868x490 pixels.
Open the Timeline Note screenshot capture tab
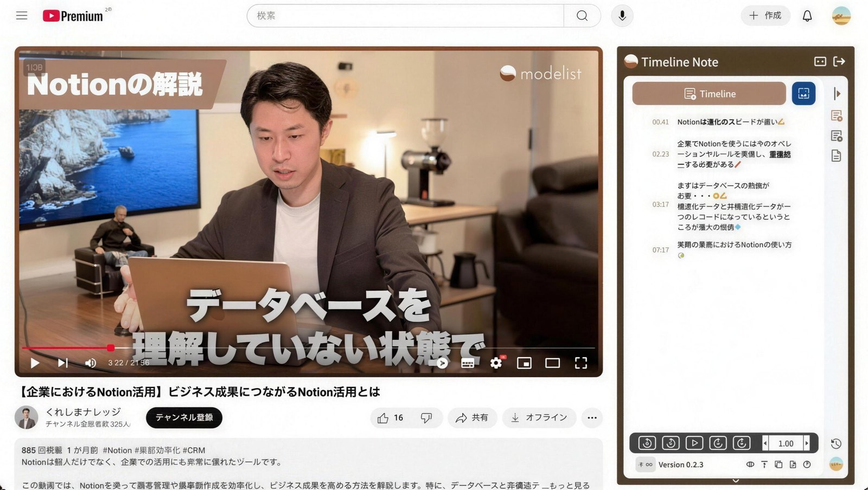click(x=803, y=94)
